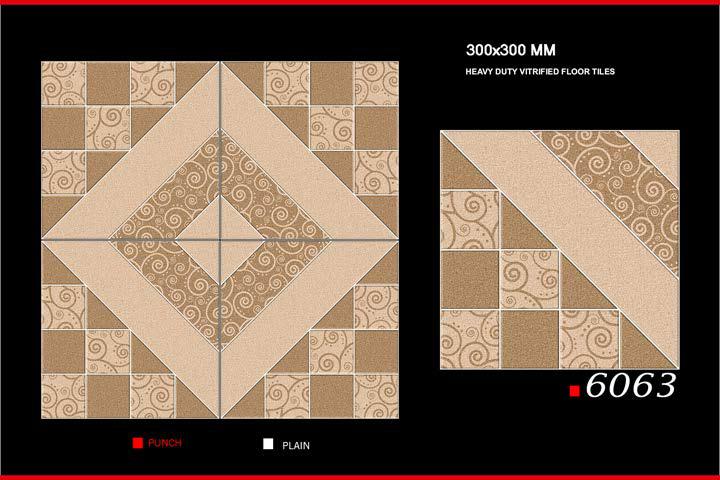This screenshot has height=480, width=720.
Task: Click the single tile preview image
Action: pyautogui.click(x=560, y=250)
